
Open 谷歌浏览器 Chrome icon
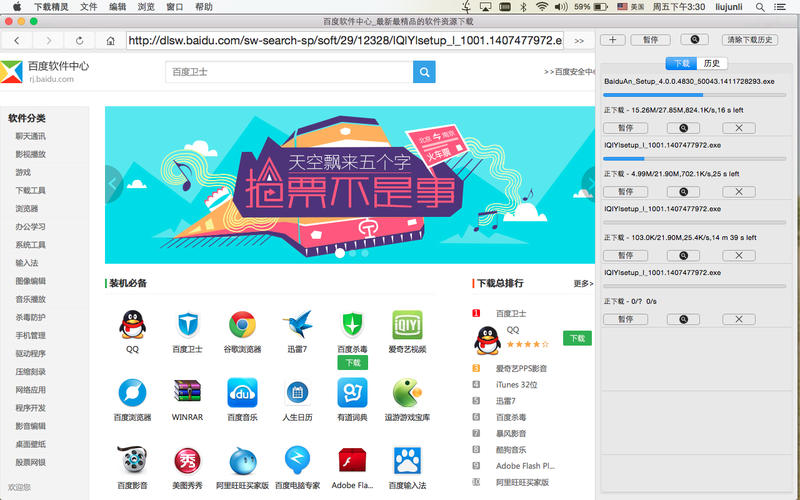click(242, 324)
